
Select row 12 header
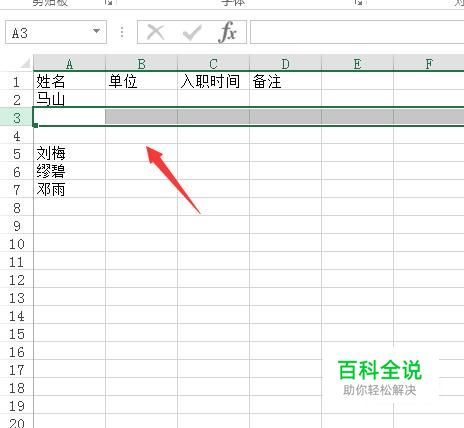pyautogui.click(x=17, y=279)
